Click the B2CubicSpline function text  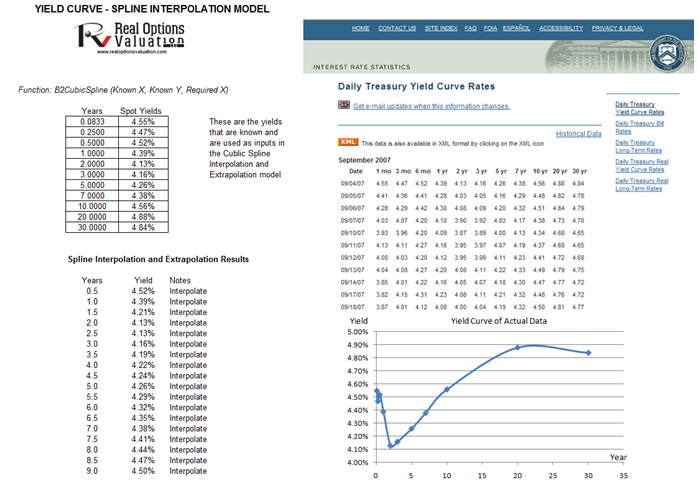click(x=123, y=90)
